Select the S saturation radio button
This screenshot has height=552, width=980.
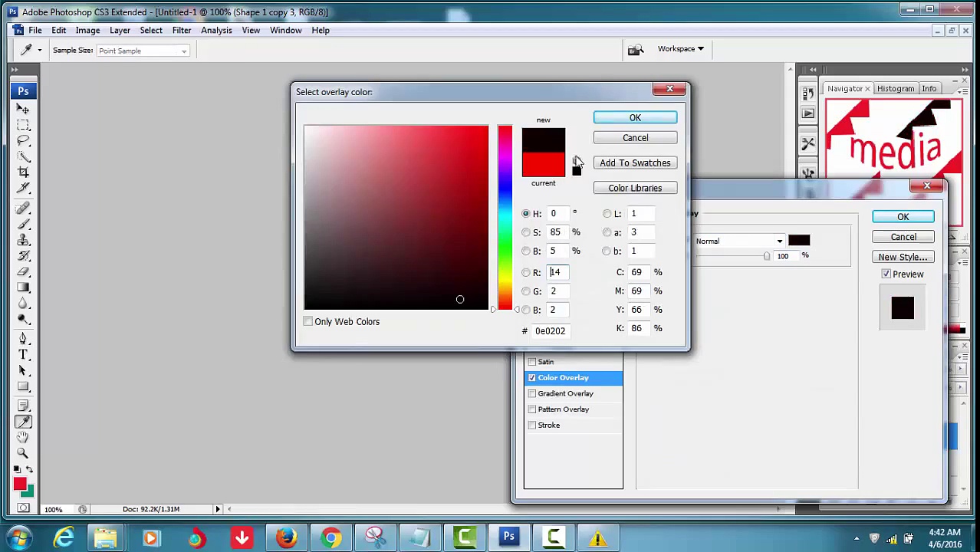click(x=526, y=232)
